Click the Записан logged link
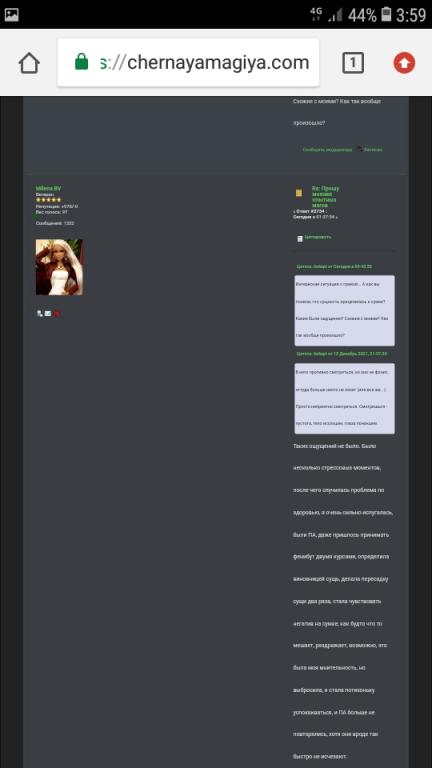The width and height of the screenshot is (432, 768). pos(373,150)
